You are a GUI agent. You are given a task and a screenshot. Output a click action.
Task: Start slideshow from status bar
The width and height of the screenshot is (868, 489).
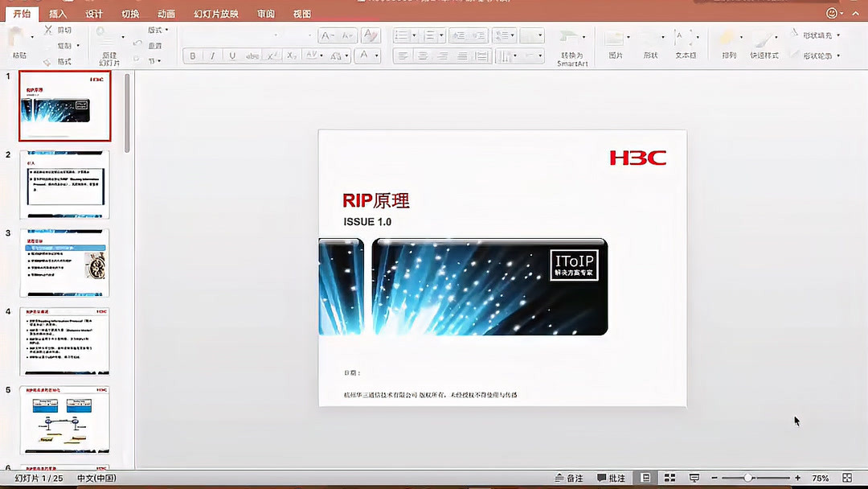tap(693, 478)
